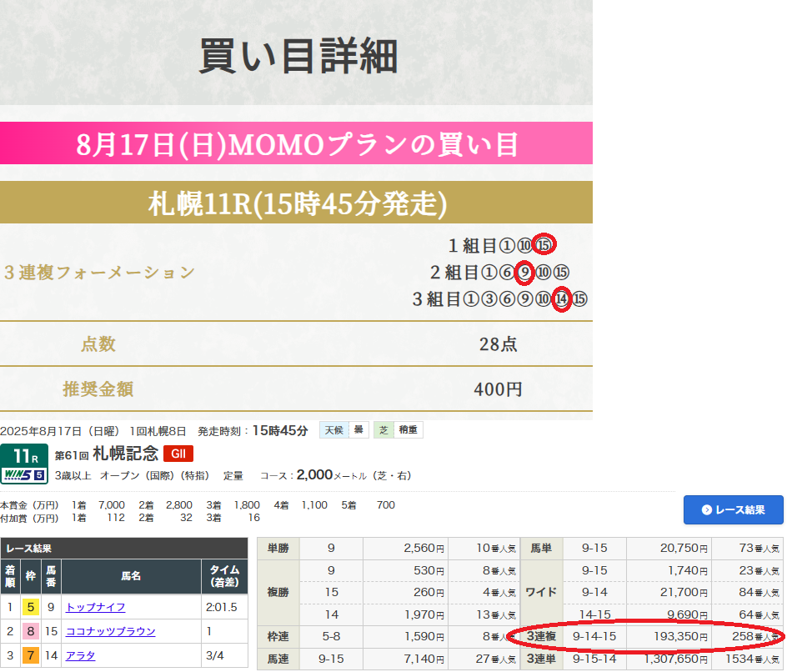This screenshot has height=672, width=787.
Task: Click the green 芝 turf condition badge
Action: click(383, 430)
